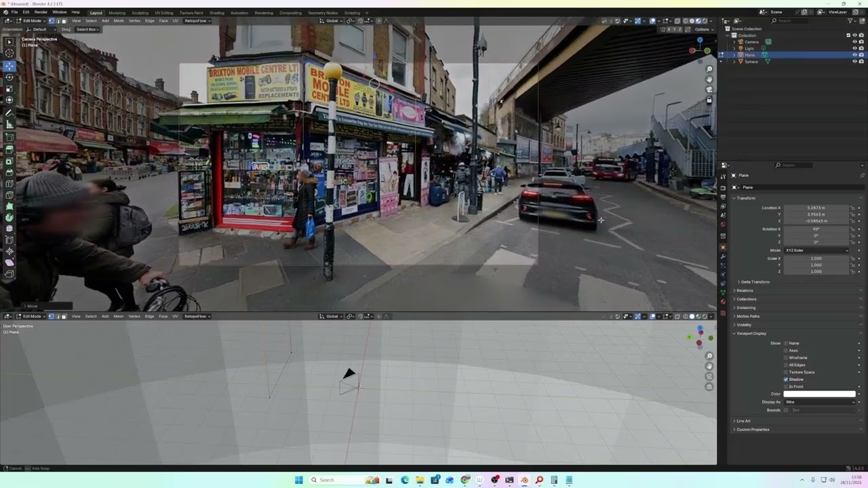Switch to the Geometry Nodes workspace tab
Image resolution: width=868 pixels, height=488 pixels.
(x=323, y=12)
